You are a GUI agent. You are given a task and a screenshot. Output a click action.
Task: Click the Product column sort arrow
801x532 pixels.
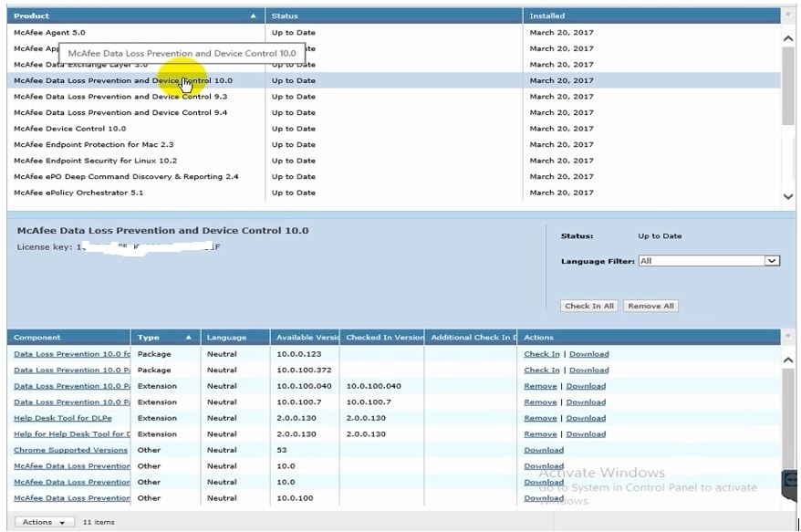(254, 16)
